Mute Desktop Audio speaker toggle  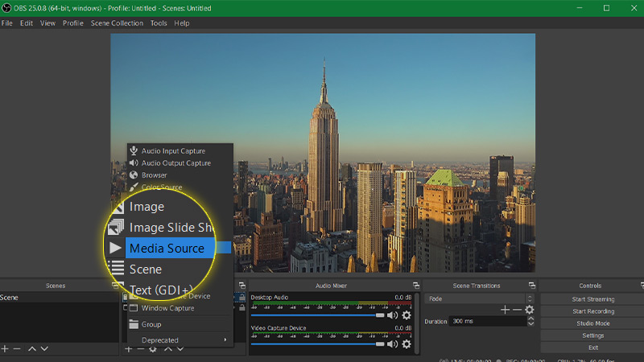[392, 315]
